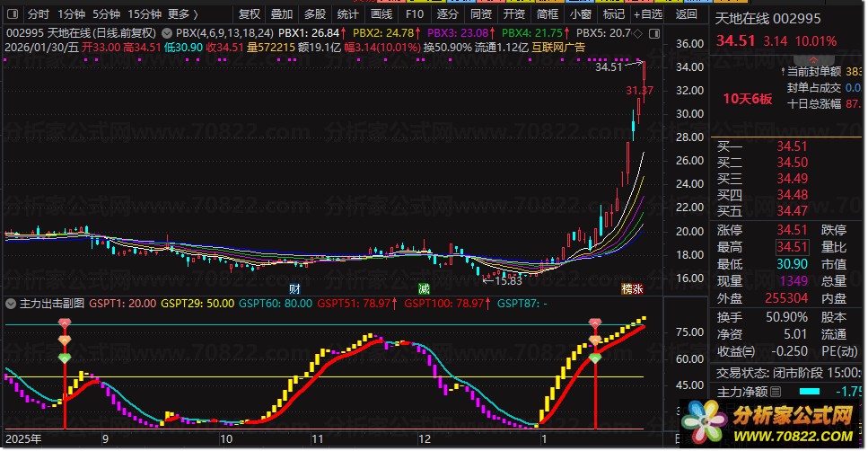Viewport: 868px width, 451px height.
Task: Click the red diamond signal near January
Action: tap(594, 323)
